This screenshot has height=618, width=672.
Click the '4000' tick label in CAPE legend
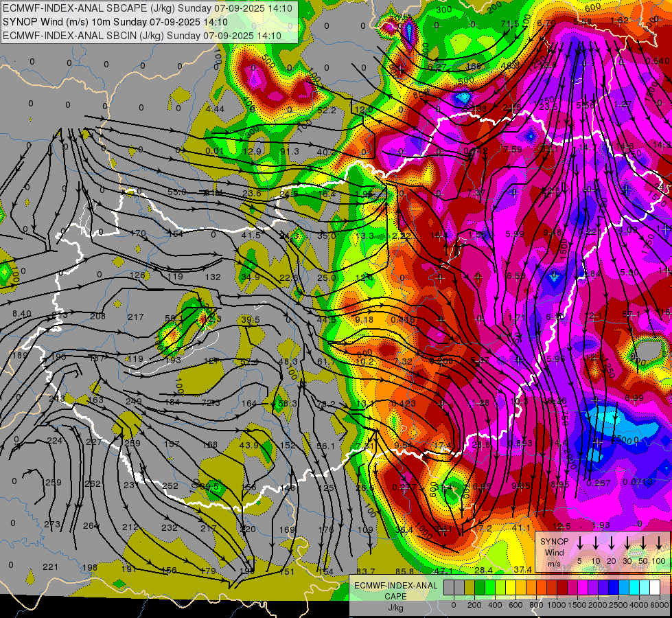click(639, 605)
